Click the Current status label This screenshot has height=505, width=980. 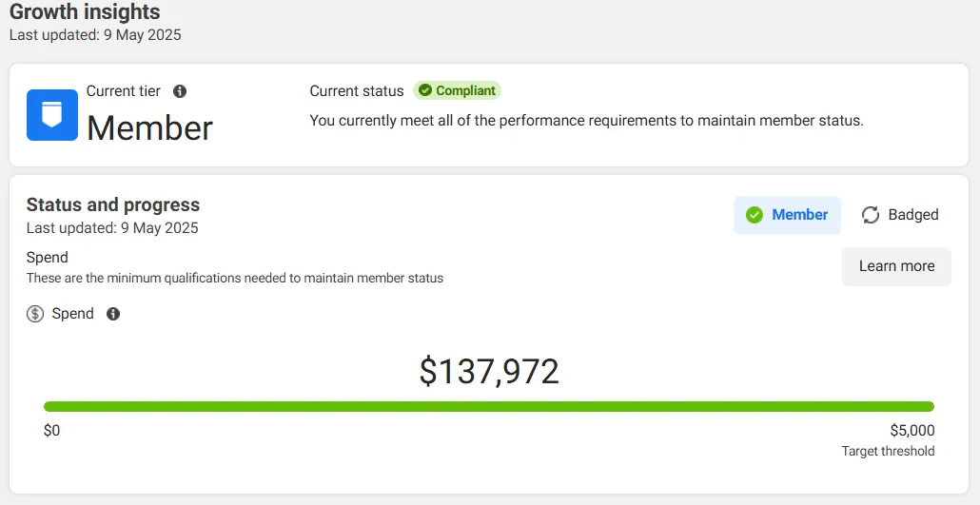pyautogui.click(x=357, y=91)
